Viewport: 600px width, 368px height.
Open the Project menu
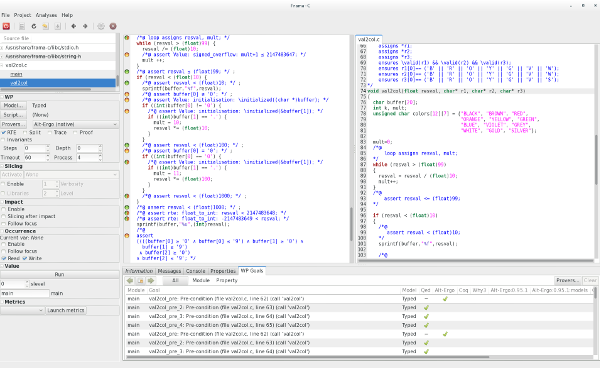tap(23, 15)
